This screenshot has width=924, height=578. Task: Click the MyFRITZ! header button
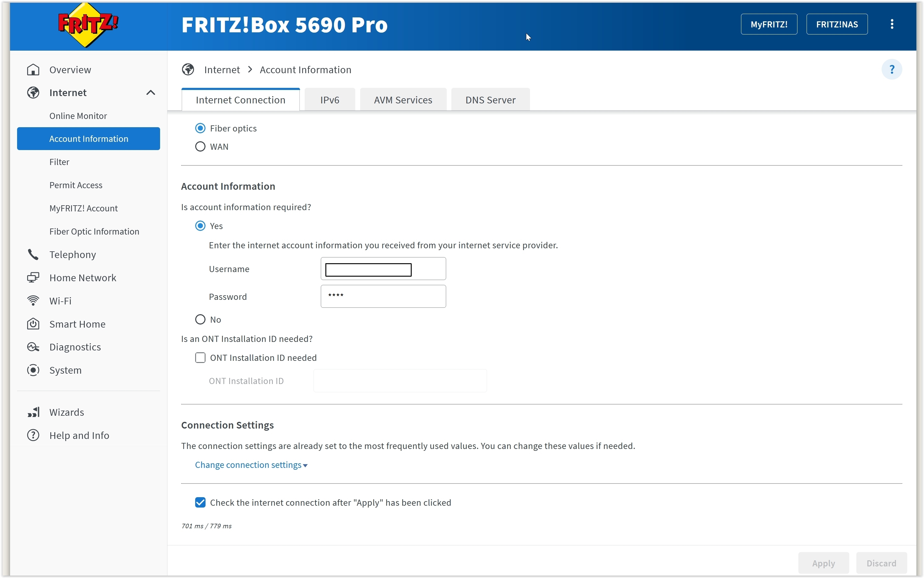tap(769, 24)
